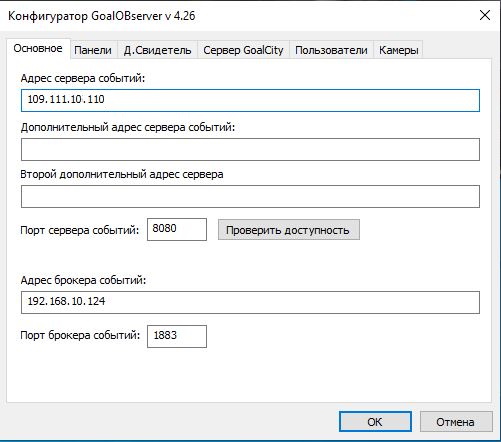Click the Порт сервера событий field
The width and height of the screenshot is (501, 442).
point(177,229)
